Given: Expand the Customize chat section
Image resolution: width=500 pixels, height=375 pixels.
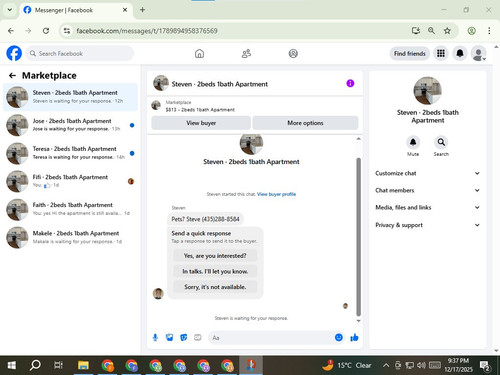Looking at the screenshot, I should [x=428, y=173].
